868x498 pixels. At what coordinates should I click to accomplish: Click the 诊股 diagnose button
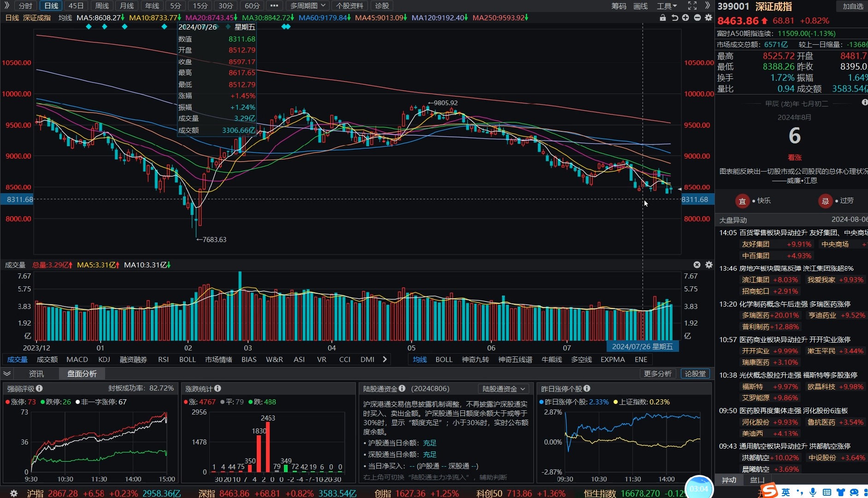(x=382, y=6)
